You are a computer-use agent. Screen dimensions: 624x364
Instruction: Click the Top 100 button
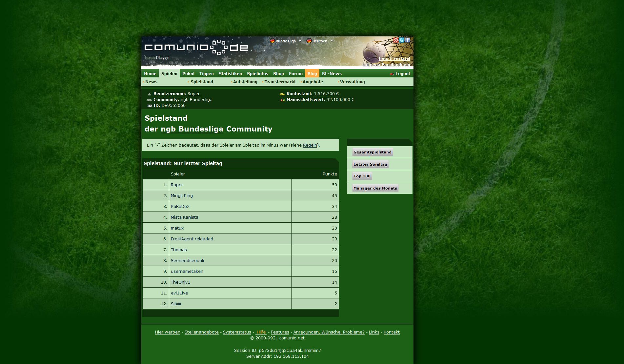point(362,176)
